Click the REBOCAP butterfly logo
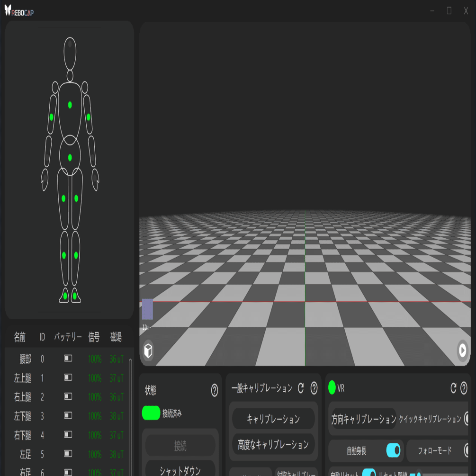476x476 pixels. [9, 10]
